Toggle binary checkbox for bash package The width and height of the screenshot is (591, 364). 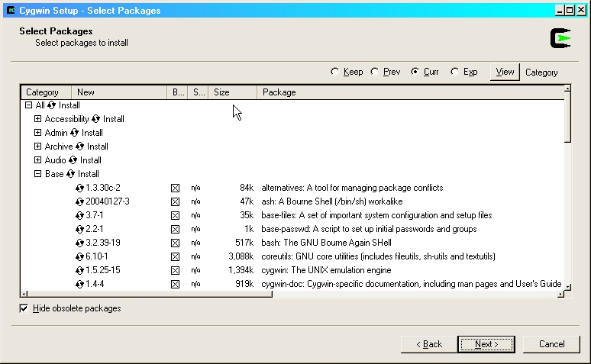[176, 243]
